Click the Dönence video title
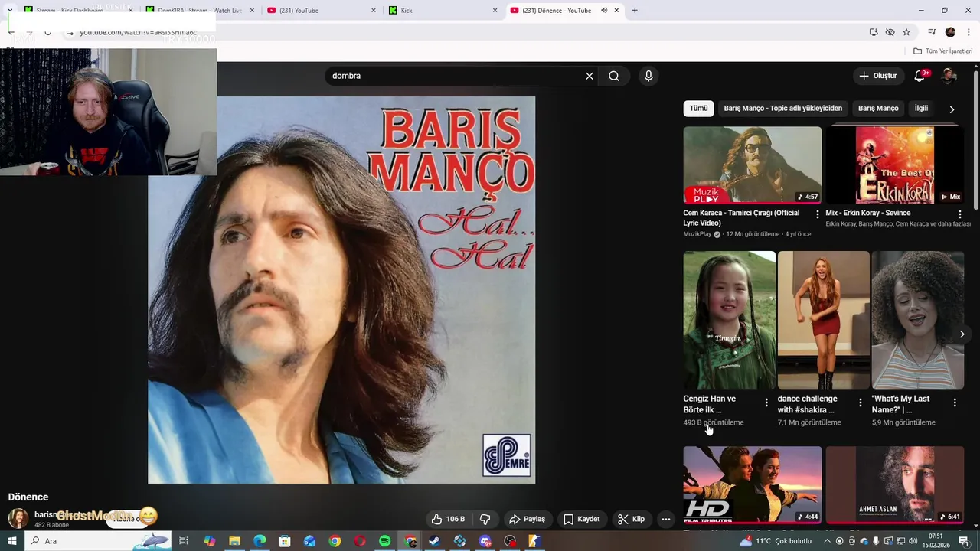The image size is (980, 551). coord(28,497)
